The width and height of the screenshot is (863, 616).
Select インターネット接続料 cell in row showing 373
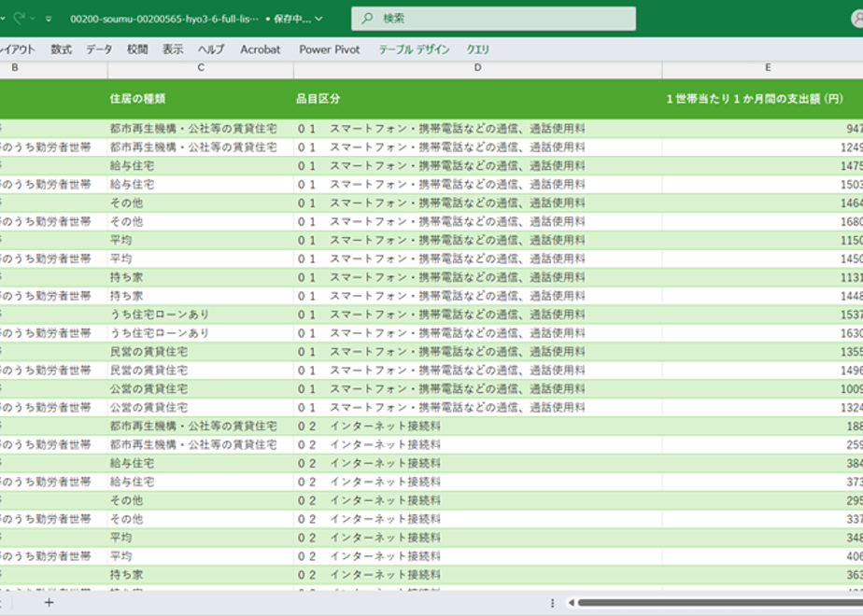478,482
